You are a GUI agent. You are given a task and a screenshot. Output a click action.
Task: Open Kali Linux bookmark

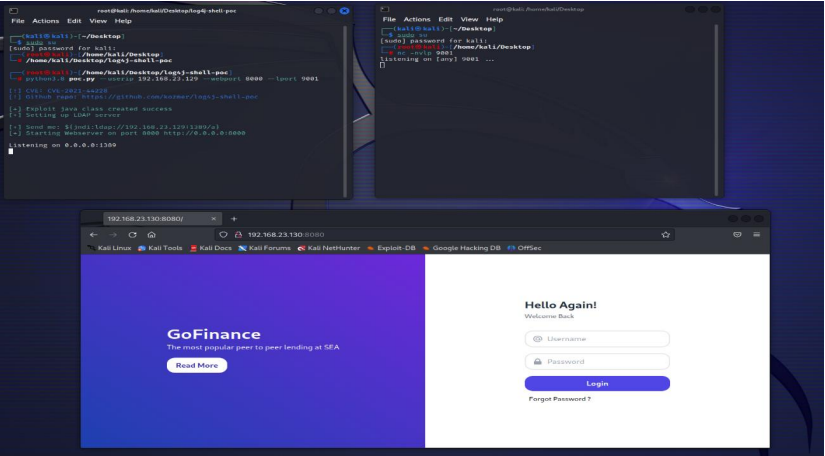[x=109, y=248]
